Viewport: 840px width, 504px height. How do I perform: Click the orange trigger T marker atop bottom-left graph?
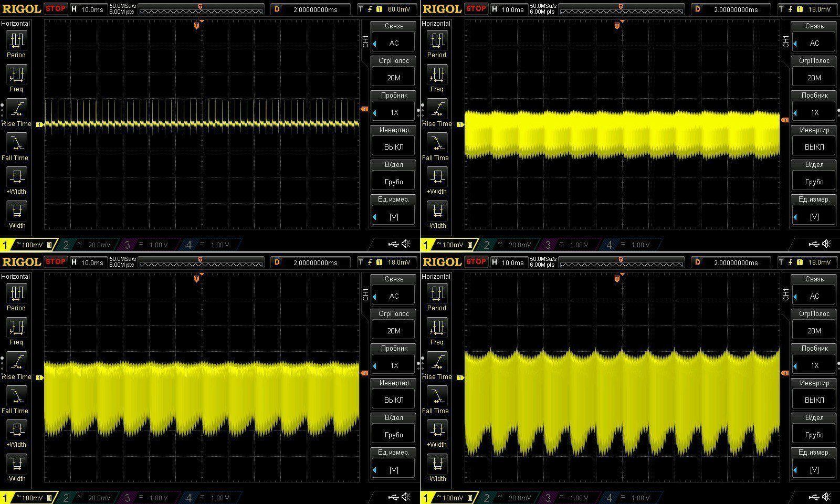pyautogui.click(x=197, y=278)
